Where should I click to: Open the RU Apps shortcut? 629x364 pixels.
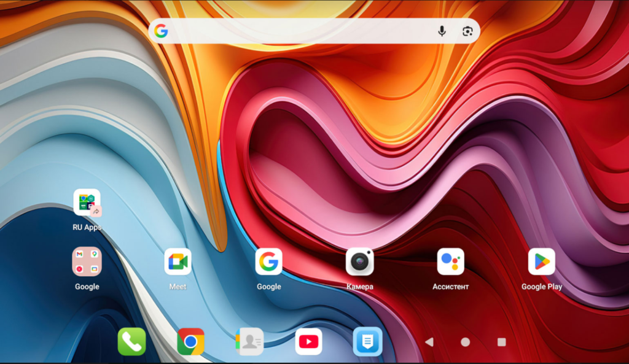87,203
